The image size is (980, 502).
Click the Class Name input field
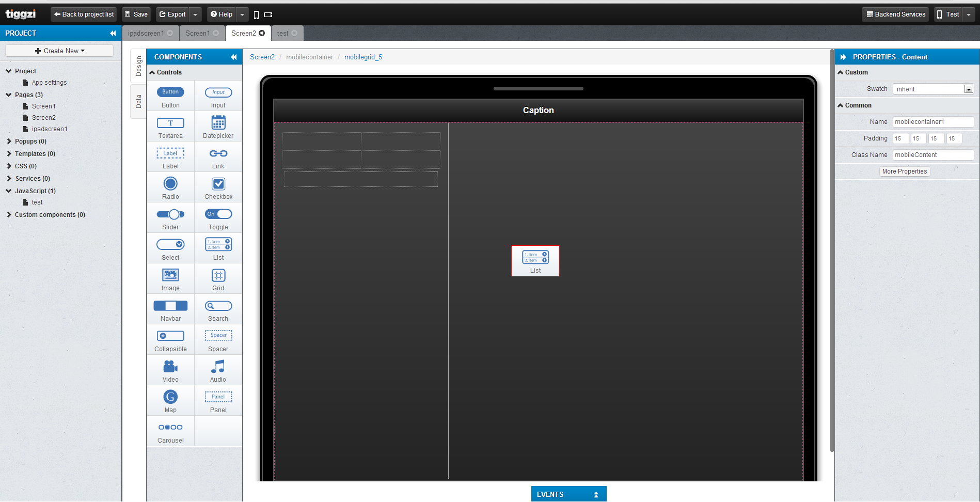[x=932, y=155]
